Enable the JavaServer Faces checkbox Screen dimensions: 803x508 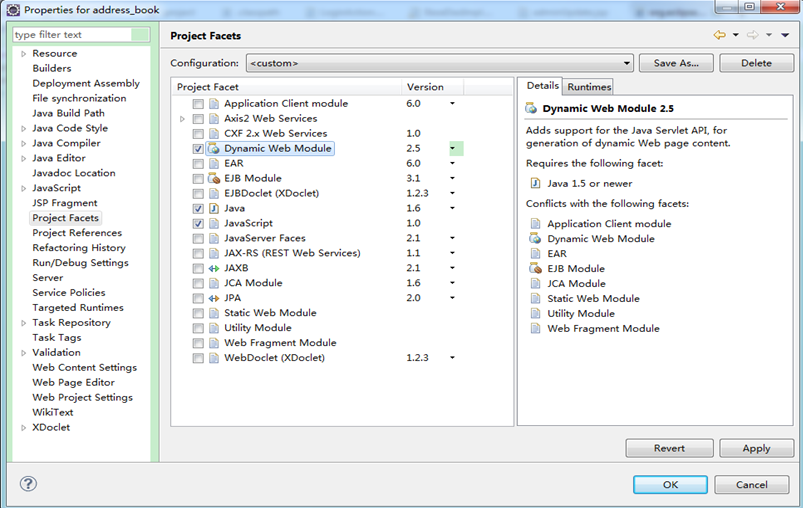pyautogui.click(x=198, y=239)
